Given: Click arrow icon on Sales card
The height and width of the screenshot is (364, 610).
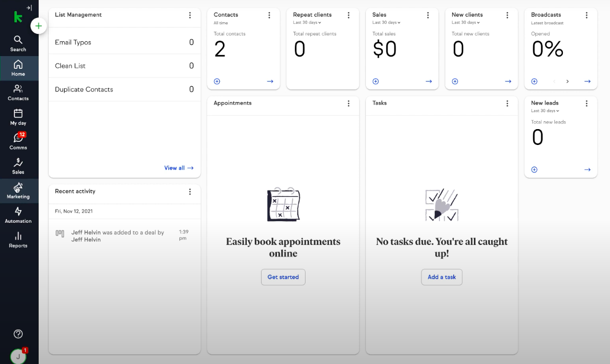Looking at the screenshot, I should tap(429, 81).
